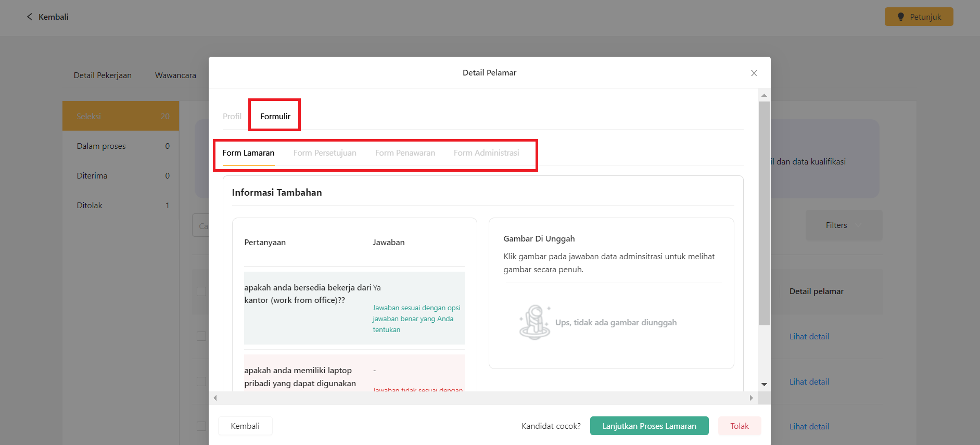
Task: Click the empty upload placeholder illustration
Action: [534, 323]
